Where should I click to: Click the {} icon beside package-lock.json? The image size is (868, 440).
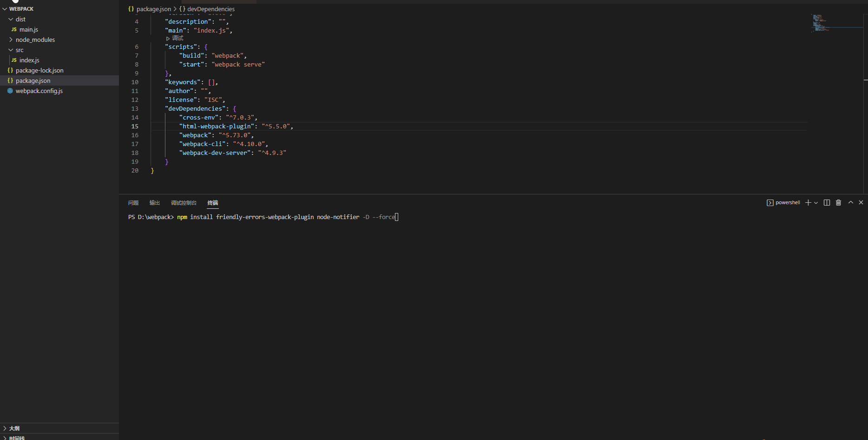tap(10, 70)
